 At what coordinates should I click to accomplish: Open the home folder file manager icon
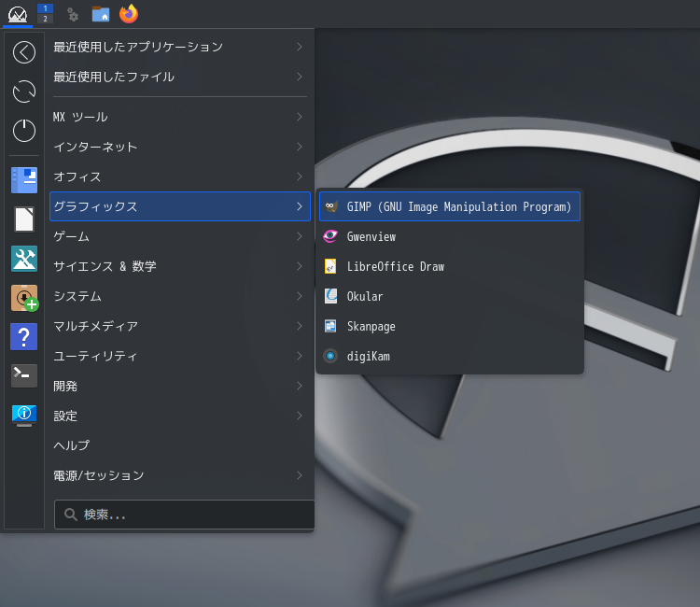point(101,14)
